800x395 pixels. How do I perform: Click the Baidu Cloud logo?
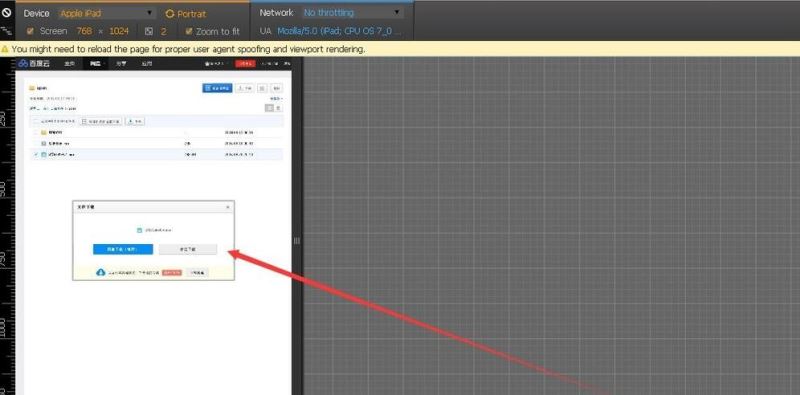34,64
